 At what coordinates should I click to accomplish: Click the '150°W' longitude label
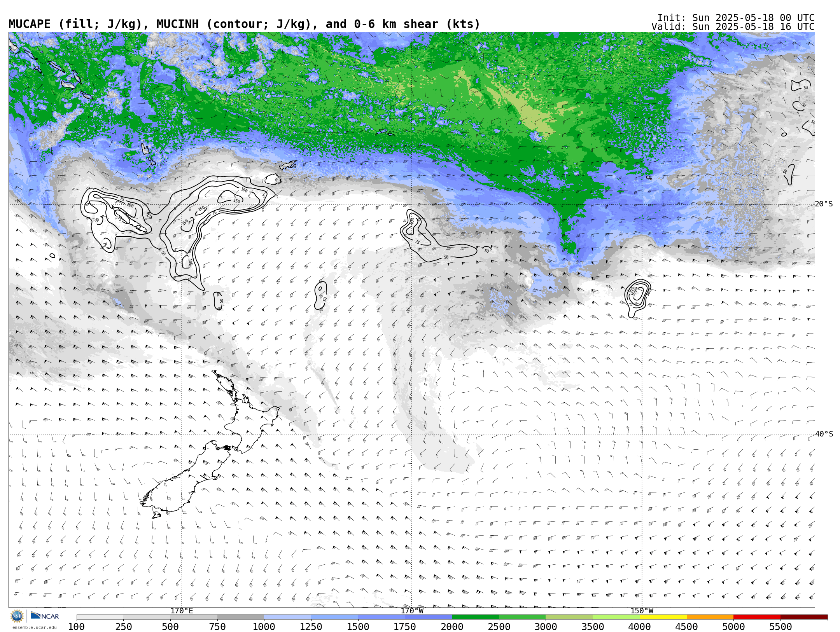point(642,611)
